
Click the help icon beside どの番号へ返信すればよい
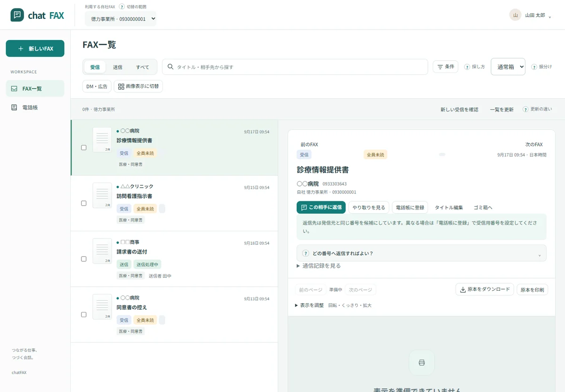tap(306, 253)
